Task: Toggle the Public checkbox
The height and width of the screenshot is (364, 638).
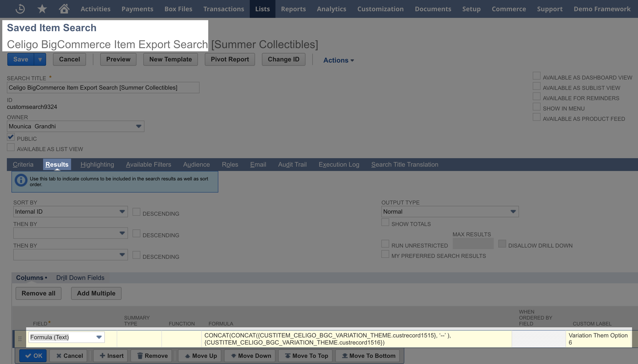Action: [x=11, y=137]
